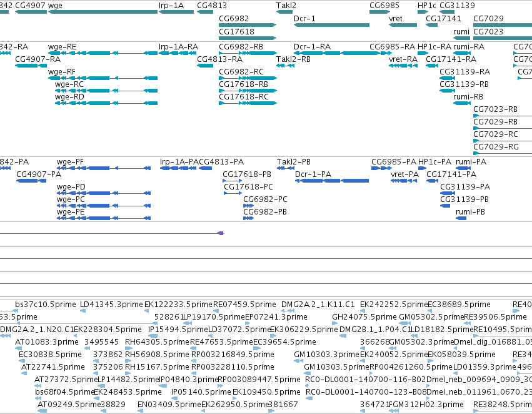Open the vret-RA transcript label
This screenshot has height=414, width=532.
coord(403,59)
